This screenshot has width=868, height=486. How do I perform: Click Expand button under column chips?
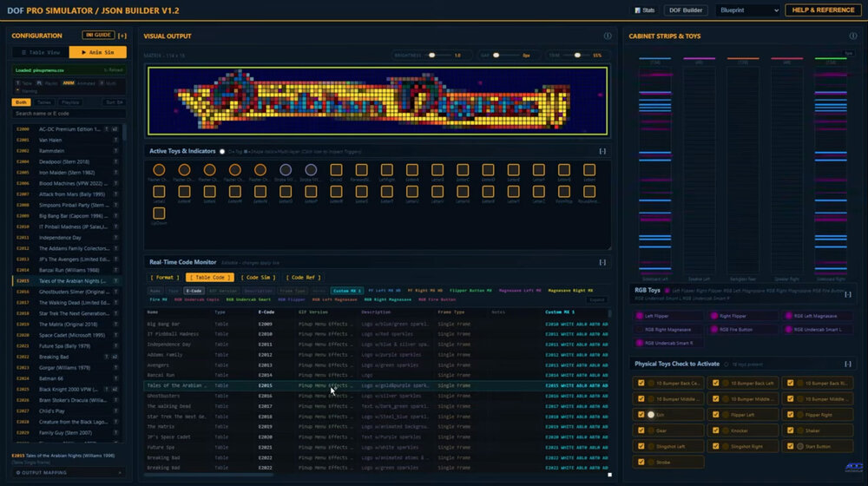click(597, 300)
